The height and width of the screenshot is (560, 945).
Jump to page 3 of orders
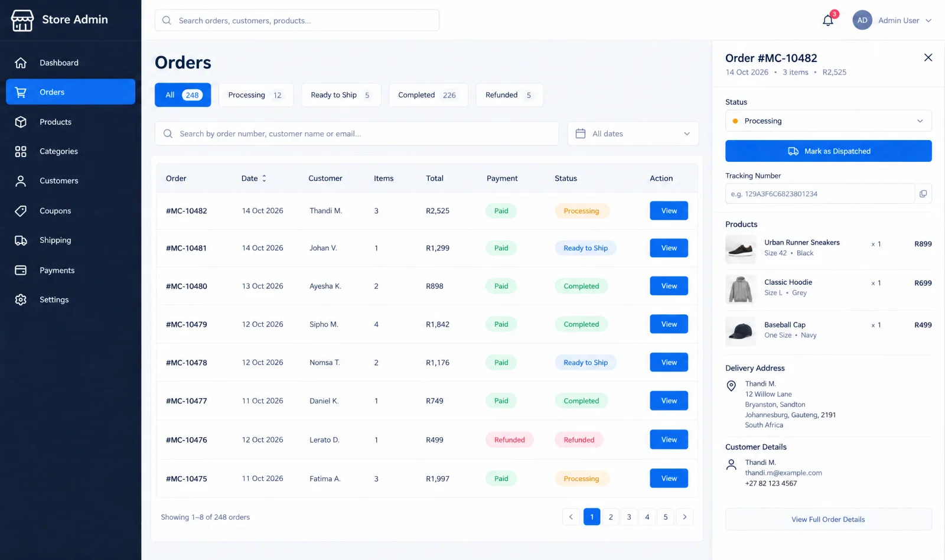[x=629, y=517]
